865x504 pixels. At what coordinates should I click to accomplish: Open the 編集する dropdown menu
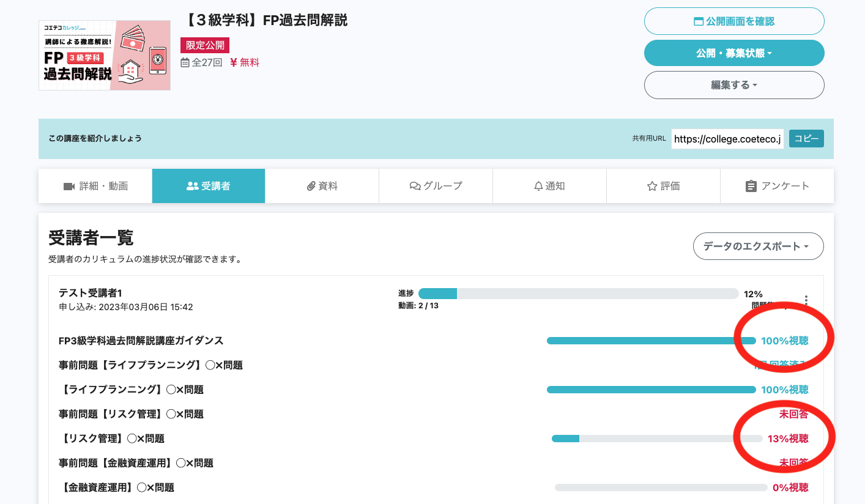tap(734, 85)
